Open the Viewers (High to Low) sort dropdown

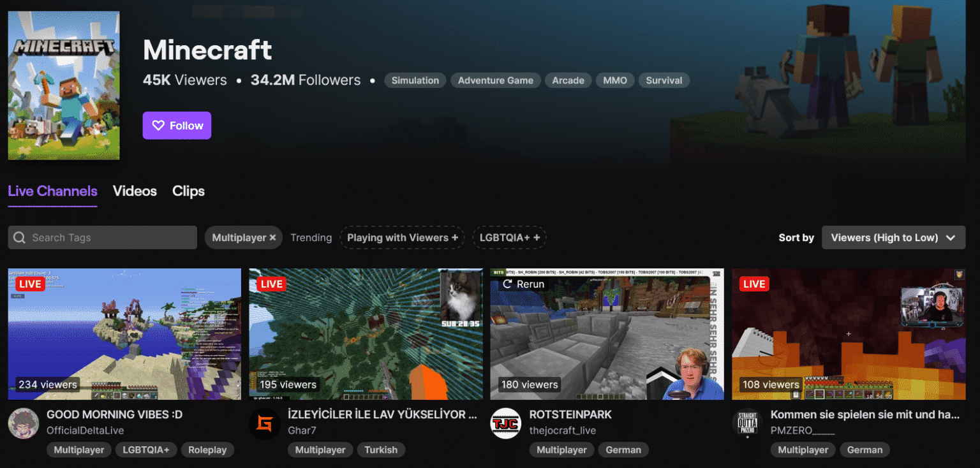click(893, 237)
